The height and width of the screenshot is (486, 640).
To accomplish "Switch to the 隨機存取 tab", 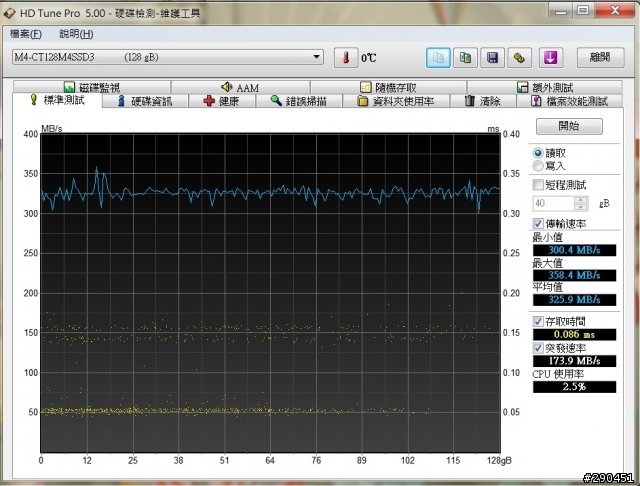I will tap(388, 87).
